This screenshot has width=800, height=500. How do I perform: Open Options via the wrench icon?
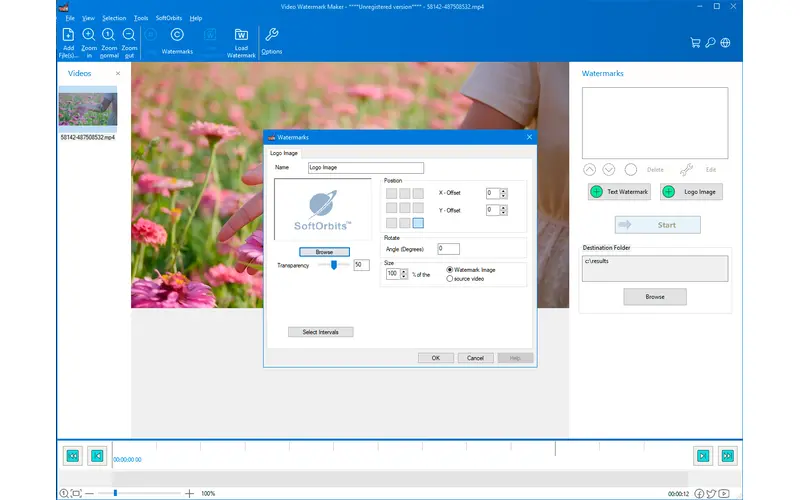tap(271, 35)
